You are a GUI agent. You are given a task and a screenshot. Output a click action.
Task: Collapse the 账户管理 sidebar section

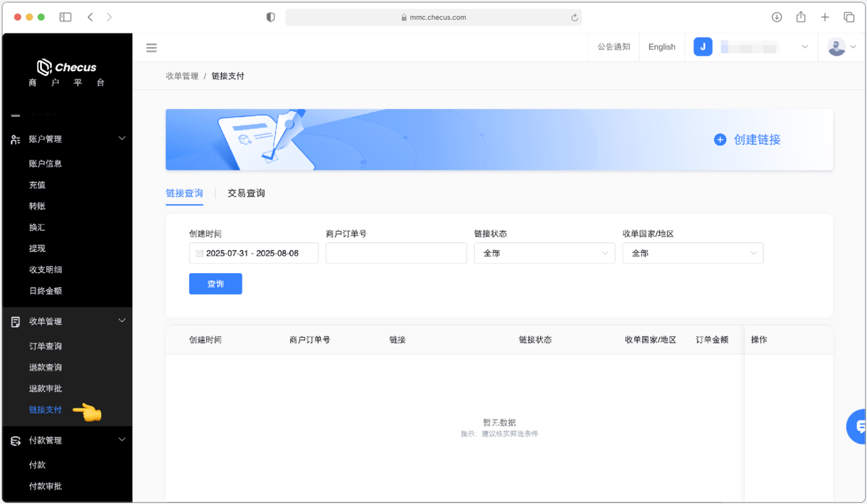(x=122, y=139)
